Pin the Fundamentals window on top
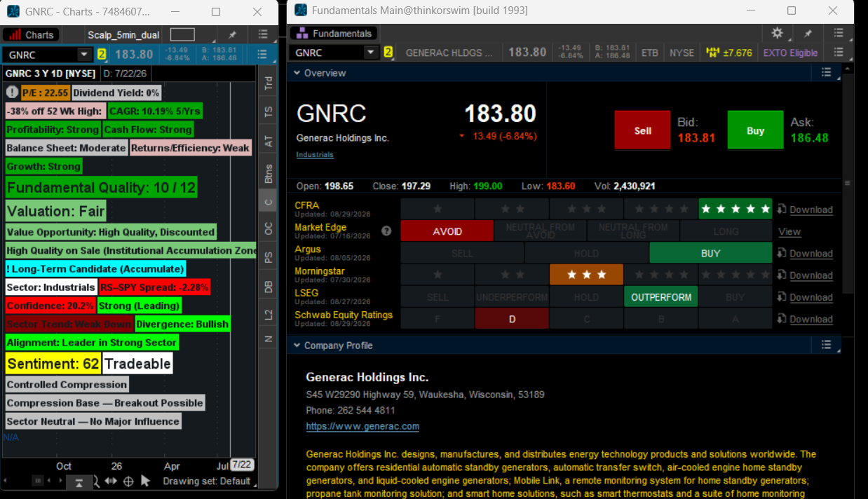 [808, 33]
